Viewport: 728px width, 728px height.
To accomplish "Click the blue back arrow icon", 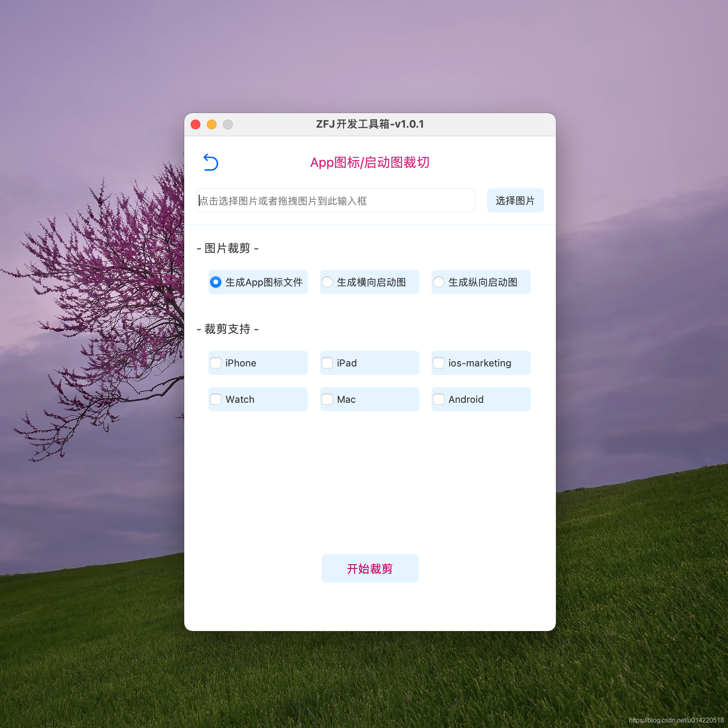I will (210, 162).
